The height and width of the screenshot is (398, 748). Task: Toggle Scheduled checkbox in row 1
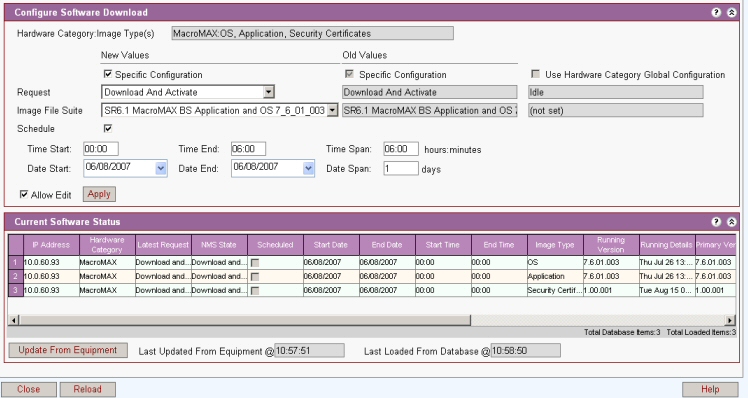(255, 262)
